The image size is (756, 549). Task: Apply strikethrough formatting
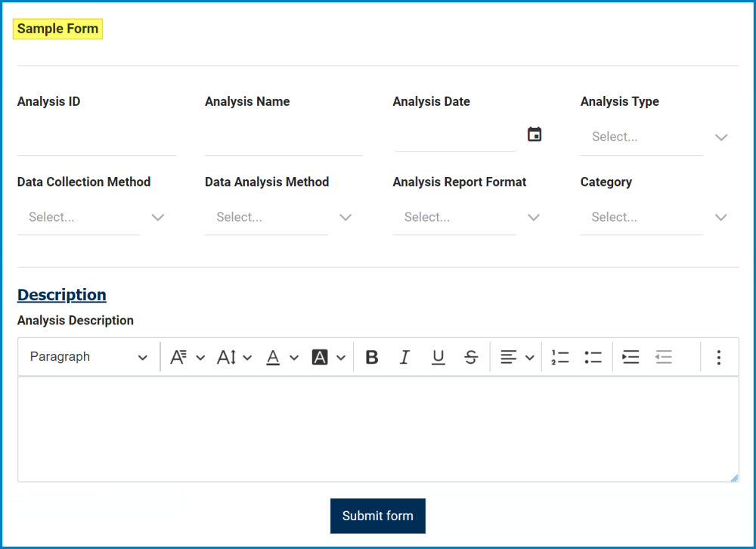[471, 358]
